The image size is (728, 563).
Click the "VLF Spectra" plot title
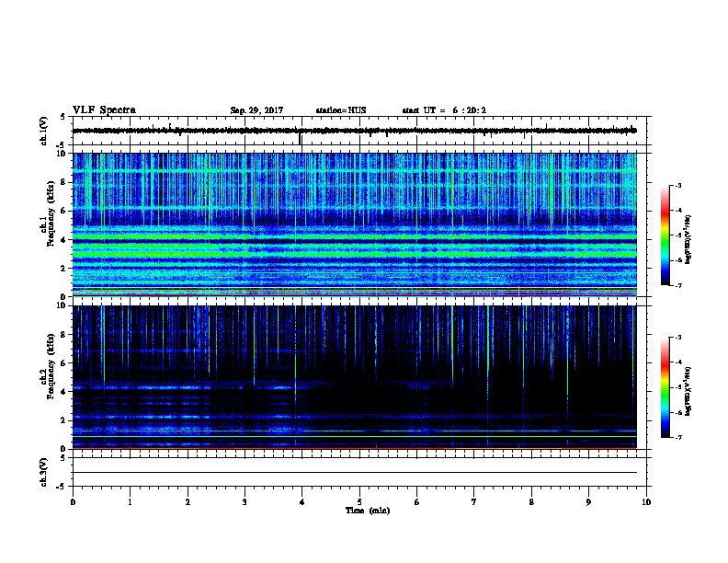[104, 110]
